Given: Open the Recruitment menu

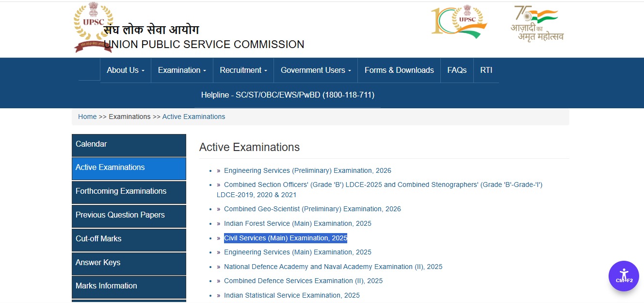Looking at the screenshot, I should point(242,70).
